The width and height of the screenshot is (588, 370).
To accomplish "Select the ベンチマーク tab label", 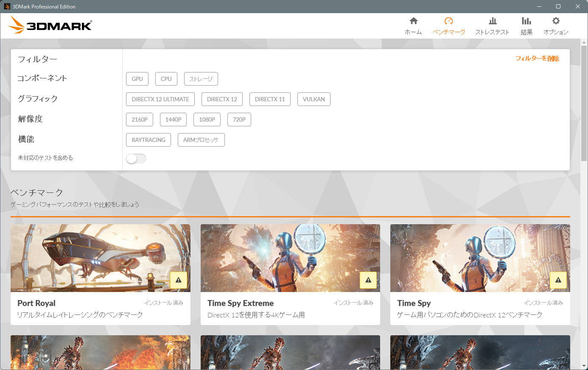I will pyautogui.click(x=449, y=32).
